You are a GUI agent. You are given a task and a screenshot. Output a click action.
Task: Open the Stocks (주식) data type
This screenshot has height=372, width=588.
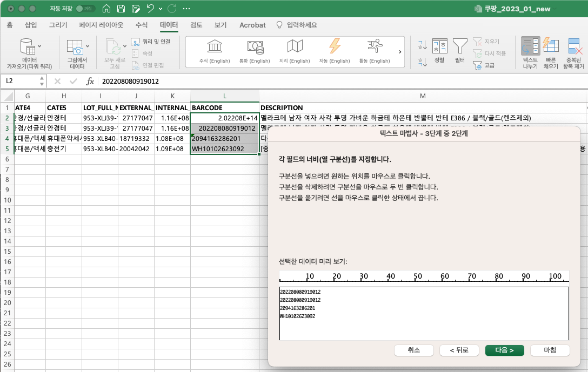coord(215,51)
